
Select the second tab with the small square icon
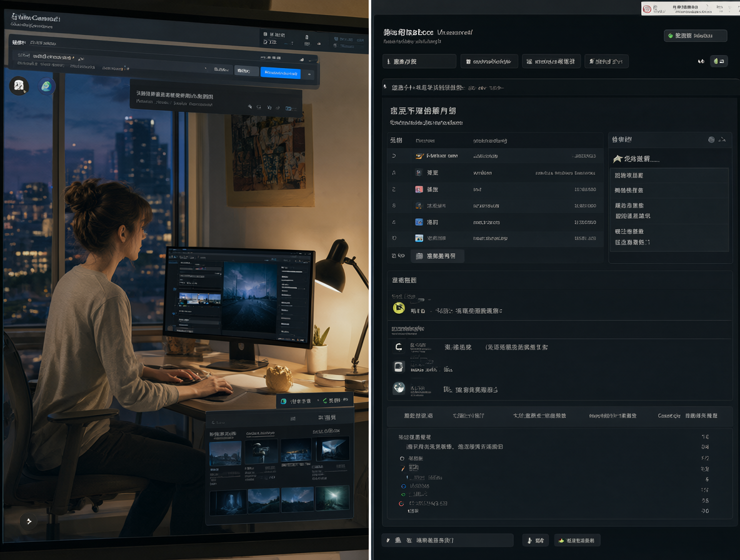(x=489, y=61)
